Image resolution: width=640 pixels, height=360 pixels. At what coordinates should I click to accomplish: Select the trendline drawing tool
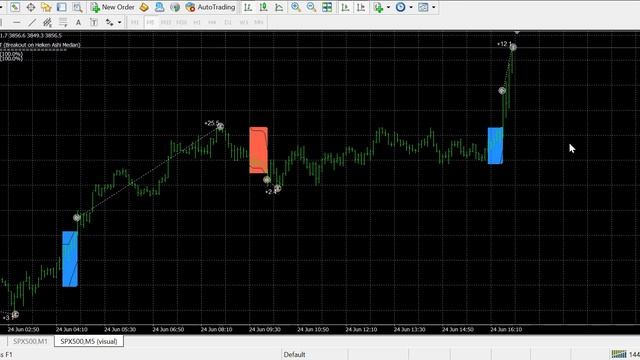[x=32, y=22]
